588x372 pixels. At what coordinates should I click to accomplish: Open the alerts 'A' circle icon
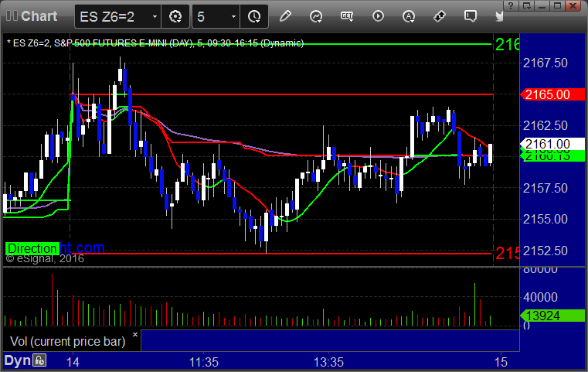point(409,16)
